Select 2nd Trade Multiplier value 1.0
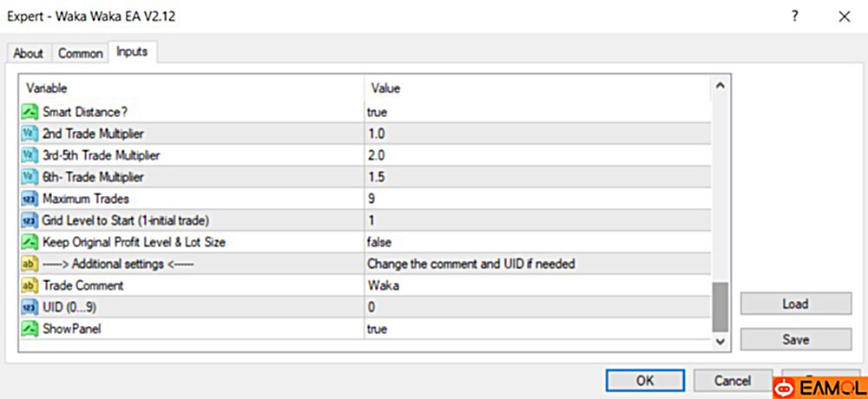The height and width of the screenshot is (399, 868). tap(377, 134)
